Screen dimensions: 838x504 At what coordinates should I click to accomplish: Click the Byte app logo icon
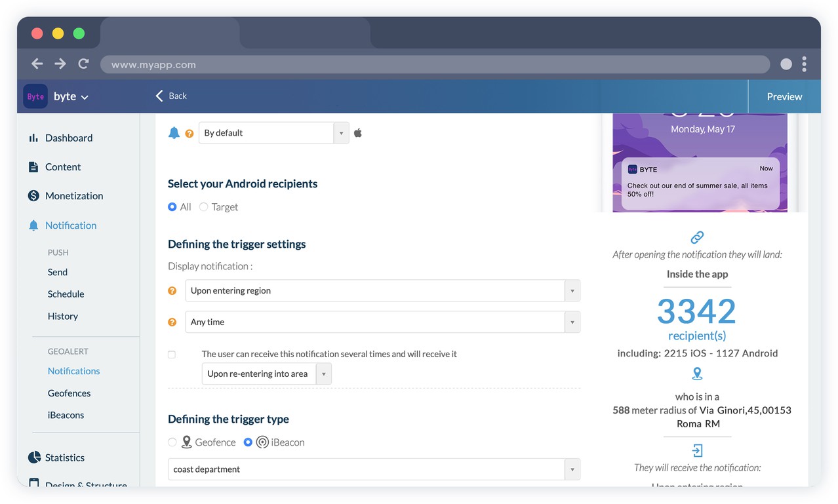click(35, 96)
